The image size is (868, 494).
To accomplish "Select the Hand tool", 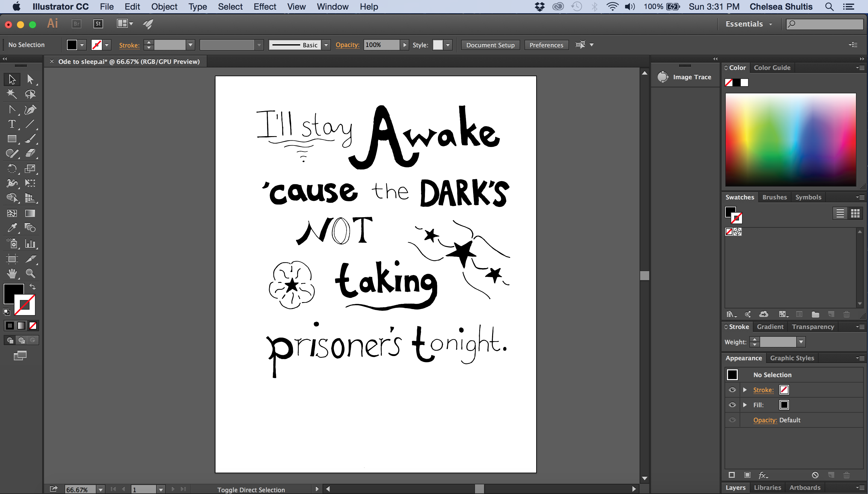I will (12, 273).
